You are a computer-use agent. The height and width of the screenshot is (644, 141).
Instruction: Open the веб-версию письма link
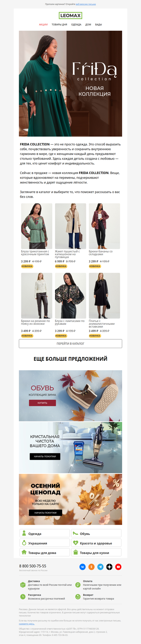click(x=86, y=4)
